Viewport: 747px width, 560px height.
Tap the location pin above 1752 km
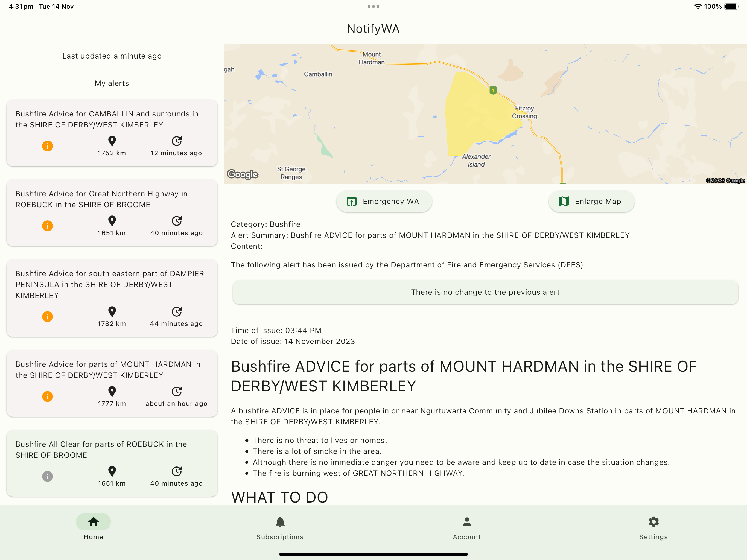tap(112, 141)
